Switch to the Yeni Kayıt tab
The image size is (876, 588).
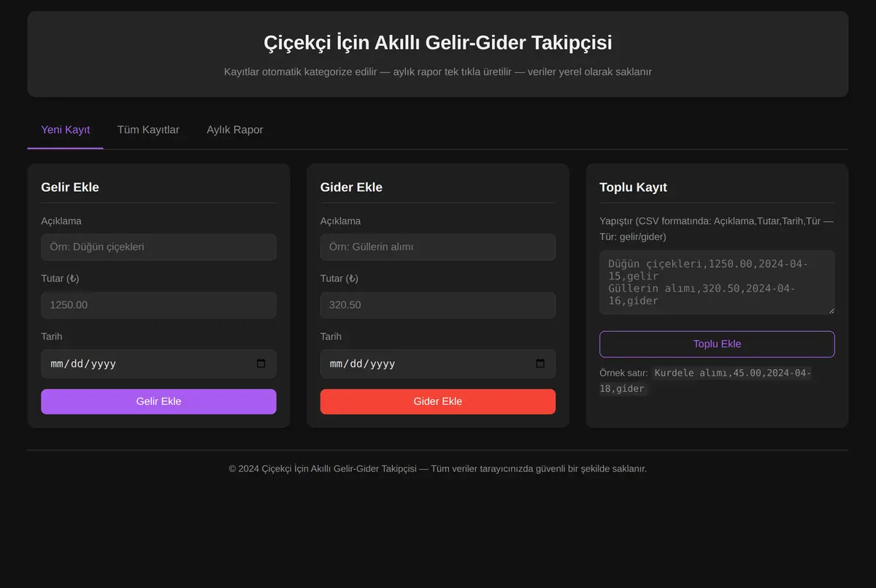[x=66, y=130]
